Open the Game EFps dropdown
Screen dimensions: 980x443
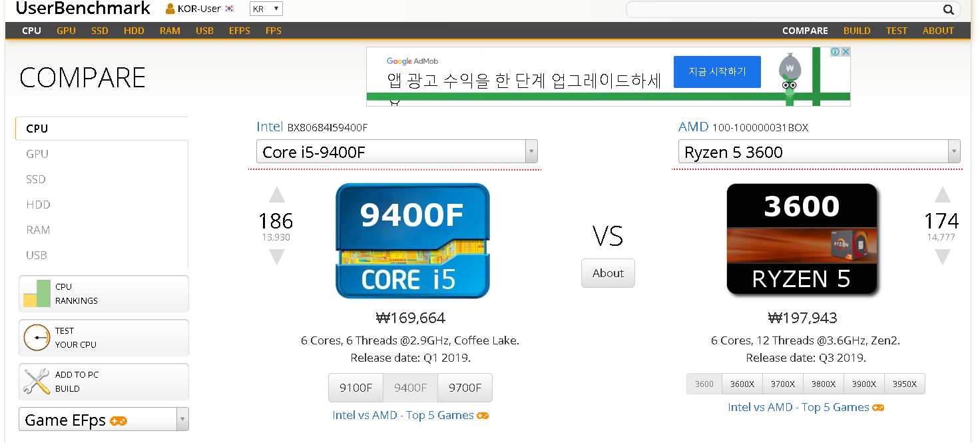(104, 420)
